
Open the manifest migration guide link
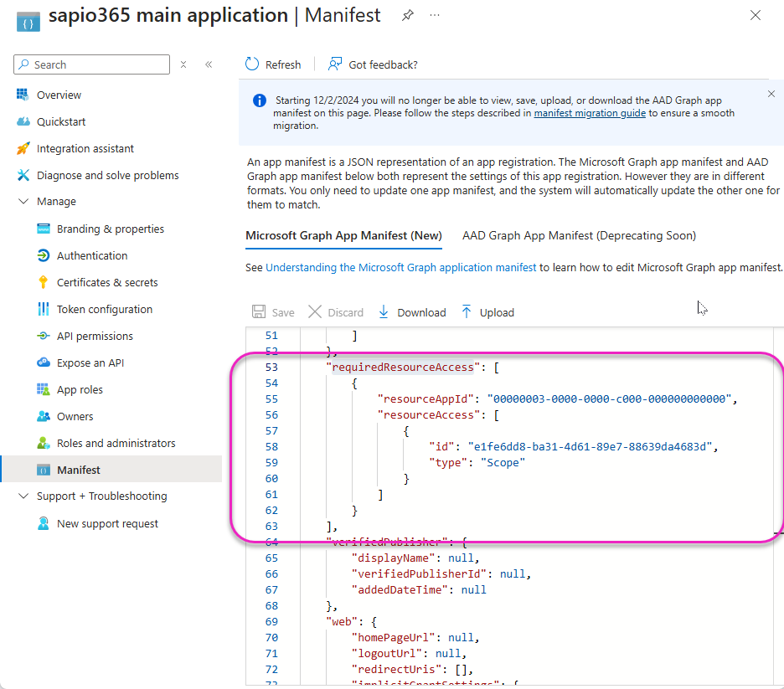[x=590, y=113]
